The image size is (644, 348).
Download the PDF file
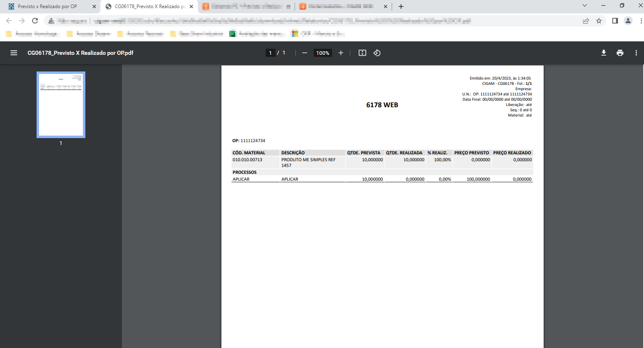coord(604,53)
